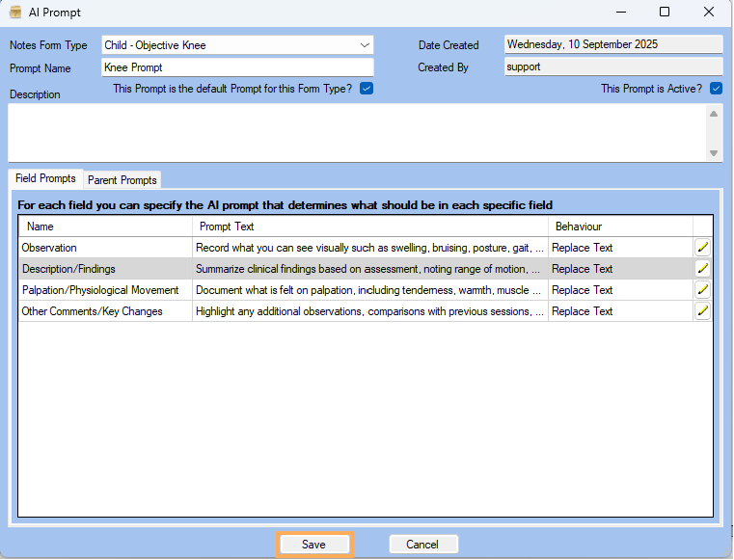734x560 pixels.
Task: Click into the Prompt Name field
Action: point(236,68)
